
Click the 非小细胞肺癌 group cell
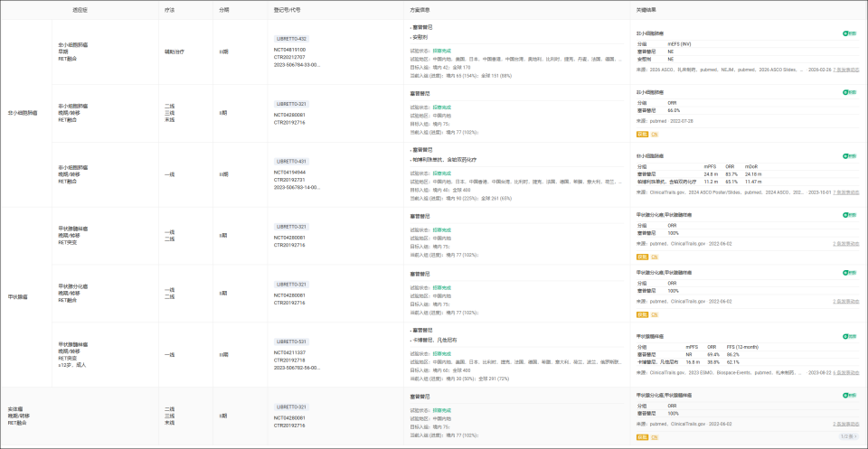(x=23, y=113)
